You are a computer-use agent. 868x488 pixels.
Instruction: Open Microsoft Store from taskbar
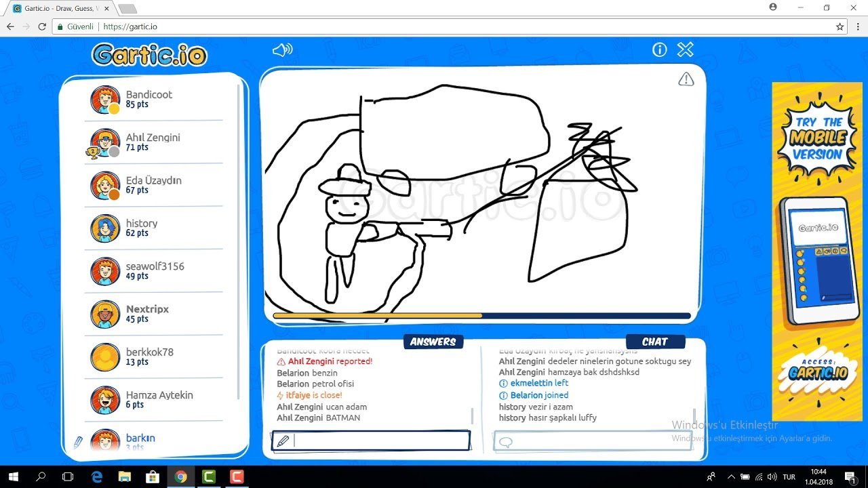pyautogui.click(x=153, y=476)
